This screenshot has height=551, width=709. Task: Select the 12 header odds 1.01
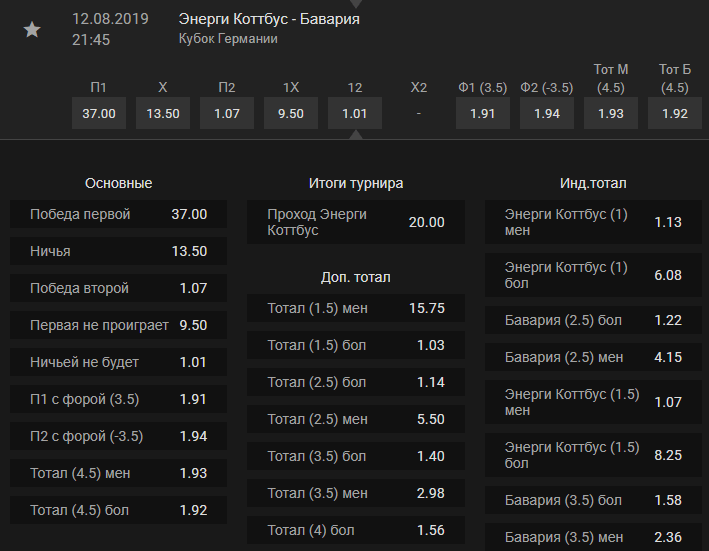coord(355,113)
